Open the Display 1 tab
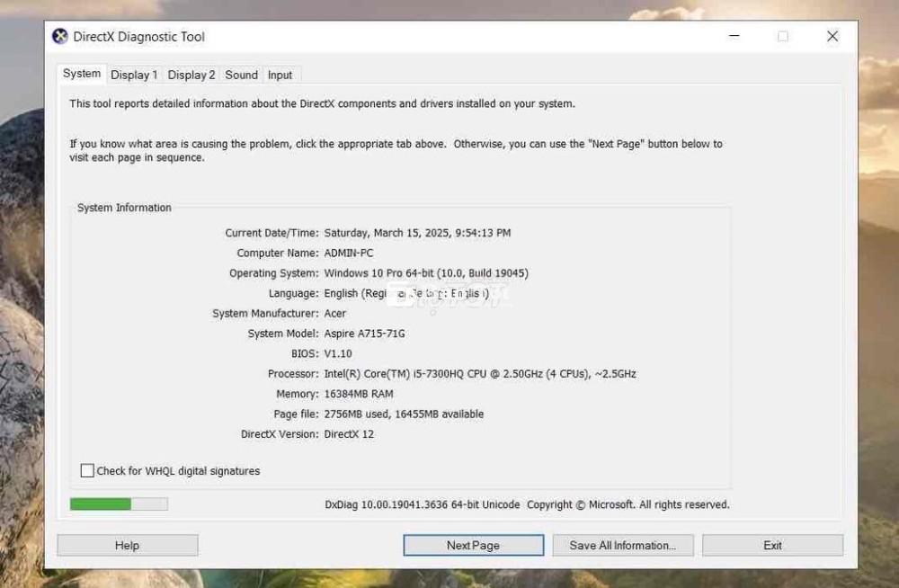The image size is (899, 588). click(134, 76)
